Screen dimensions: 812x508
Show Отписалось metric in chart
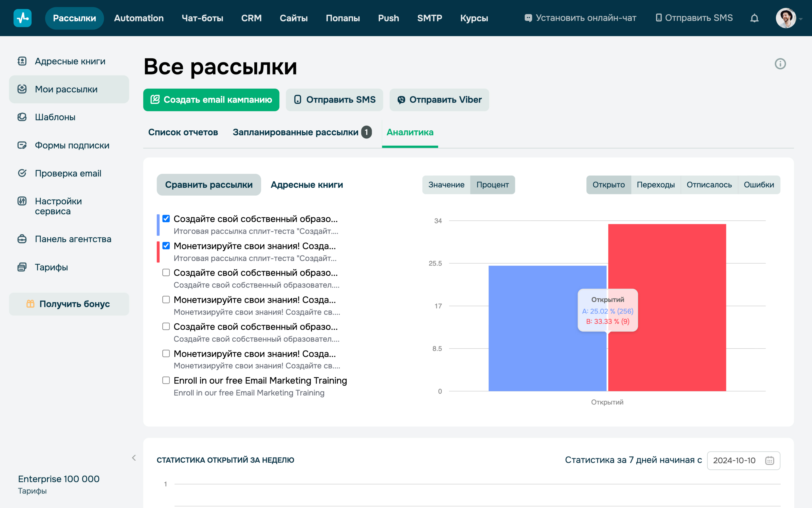click(709, 185)
